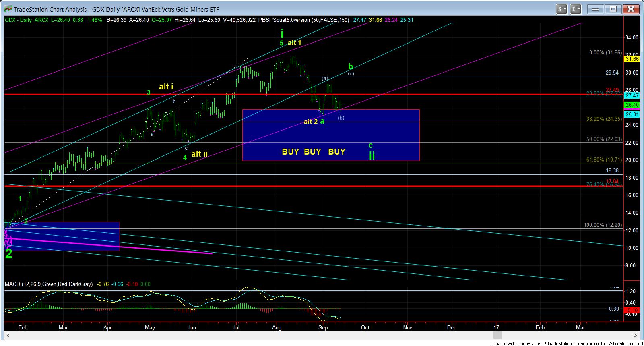
Task: Click the 'alt ii' wave label
Action: pyautogui.click(x=199, y=154)
